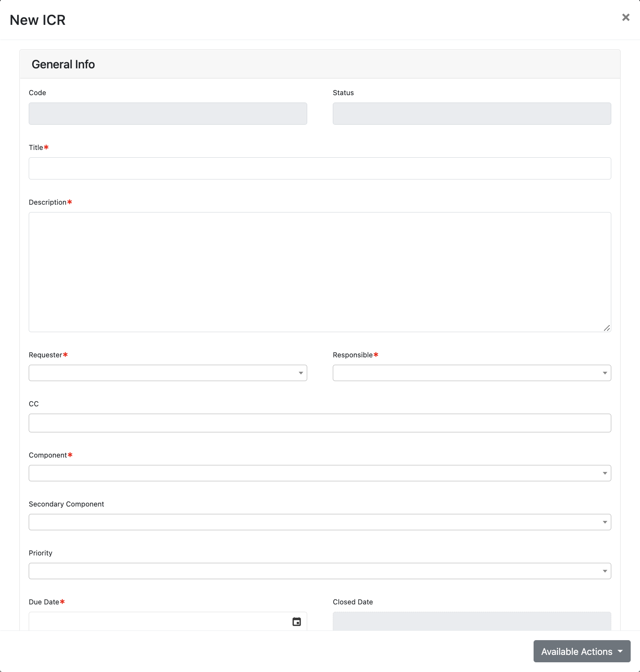The width and height of the screenshot is (640, 672).
Task: Click the Component dropdown arrow
Action: 605,473
